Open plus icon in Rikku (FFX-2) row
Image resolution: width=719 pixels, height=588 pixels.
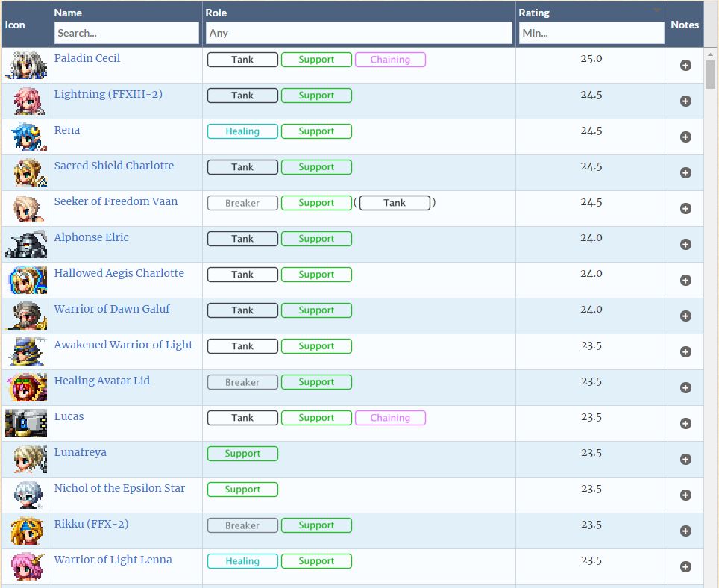click(685, 531)
